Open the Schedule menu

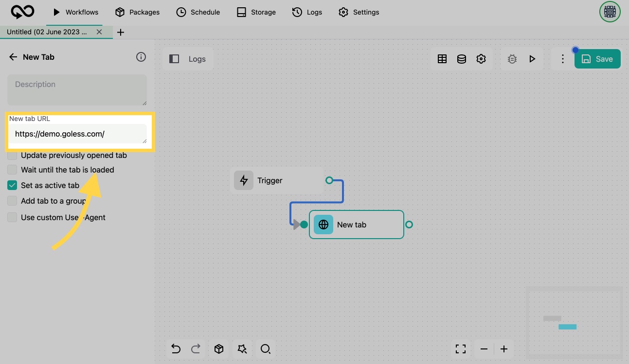pyautogui.click(x=198, y=12)
